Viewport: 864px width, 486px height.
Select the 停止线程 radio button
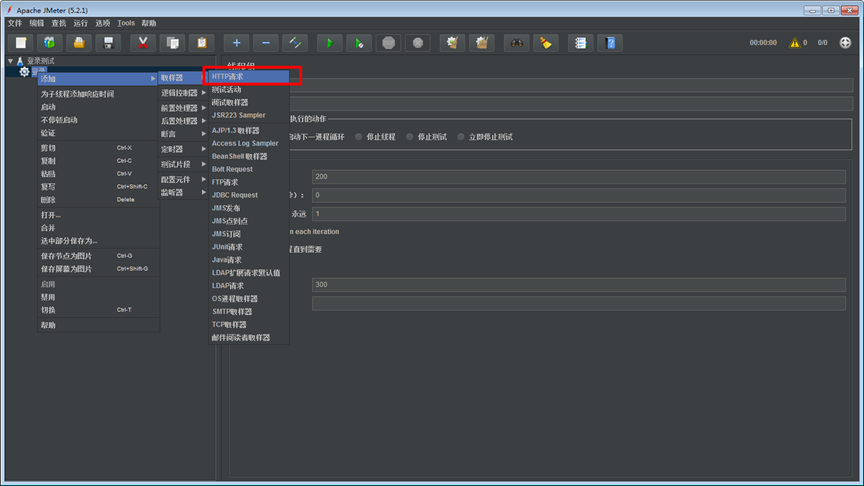tap(359, 137)
